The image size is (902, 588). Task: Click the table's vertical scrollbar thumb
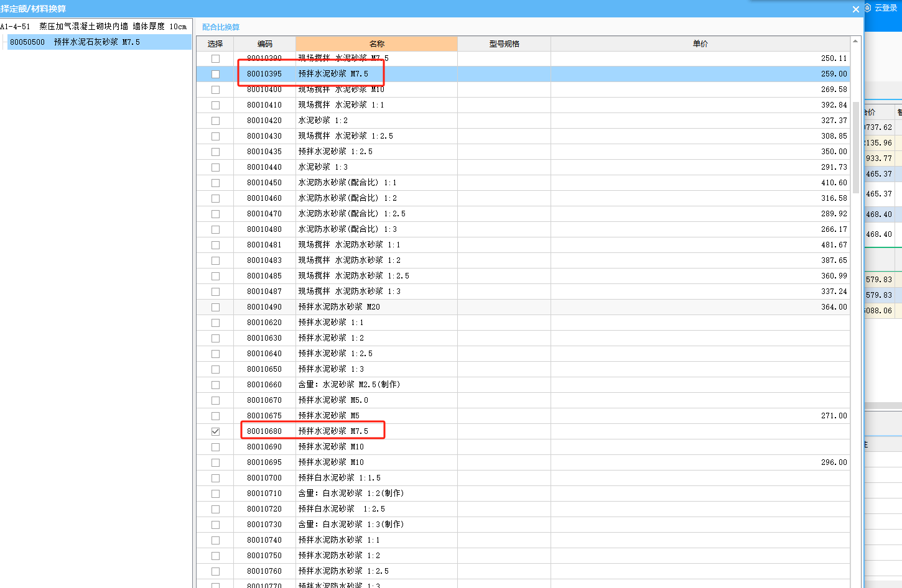pos(855,148)
